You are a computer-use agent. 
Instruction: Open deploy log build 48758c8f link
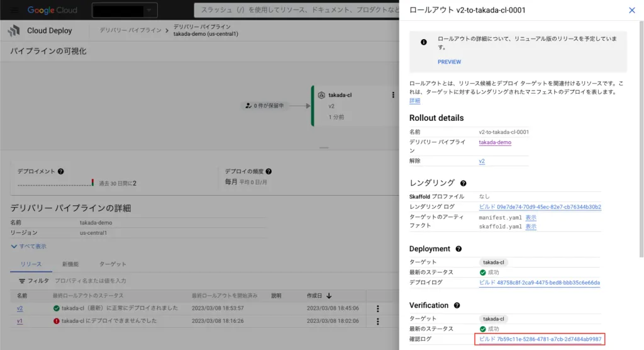point(539,283)
